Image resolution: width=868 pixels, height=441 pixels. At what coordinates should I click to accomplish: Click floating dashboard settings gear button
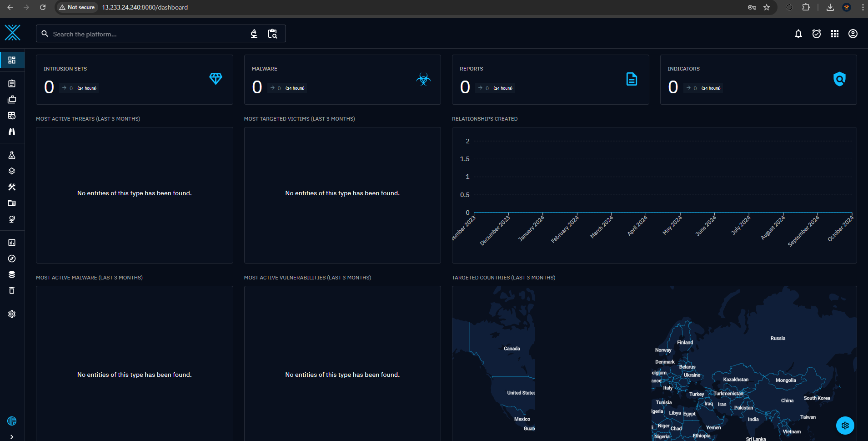[x=845, y=426]
